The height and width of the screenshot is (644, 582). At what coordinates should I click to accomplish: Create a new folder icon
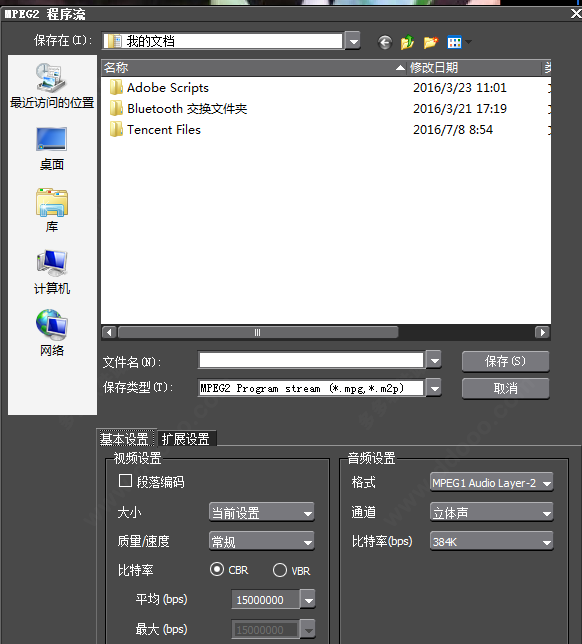[x=430, y=42]
